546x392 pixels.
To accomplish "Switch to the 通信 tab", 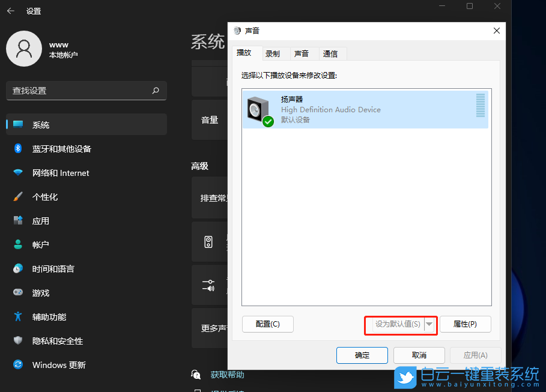I will (x=332, y=53).
